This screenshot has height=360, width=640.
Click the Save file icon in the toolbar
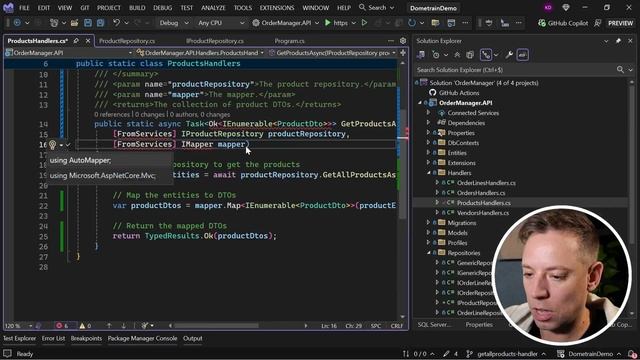(88, 23)
